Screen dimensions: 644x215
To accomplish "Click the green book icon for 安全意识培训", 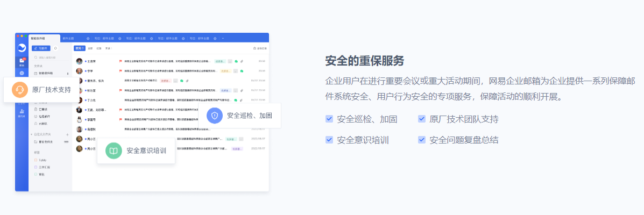I will pos(114,151).
